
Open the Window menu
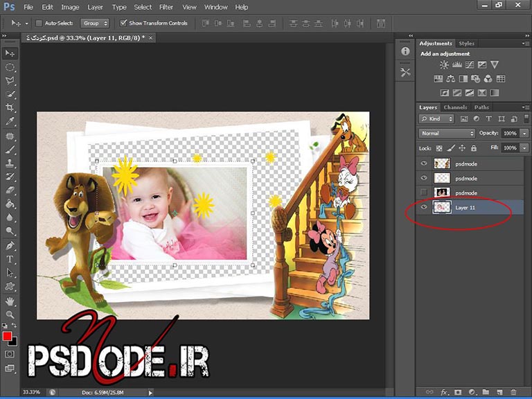(216, 7)
